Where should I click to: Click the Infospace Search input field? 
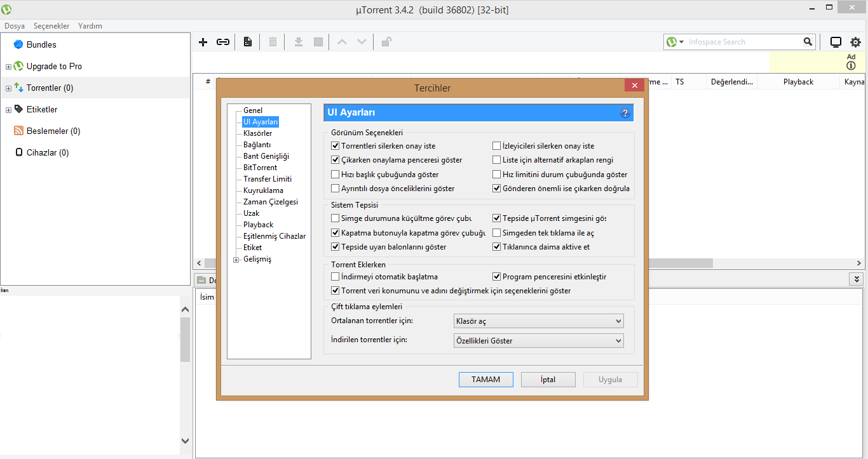743,42
